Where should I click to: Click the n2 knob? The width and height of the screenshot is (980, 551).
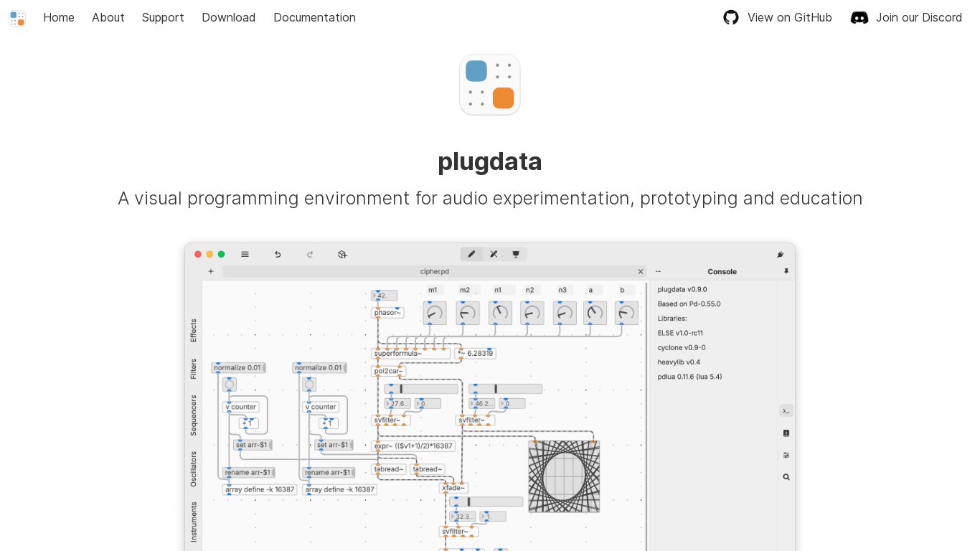(532, 313)
